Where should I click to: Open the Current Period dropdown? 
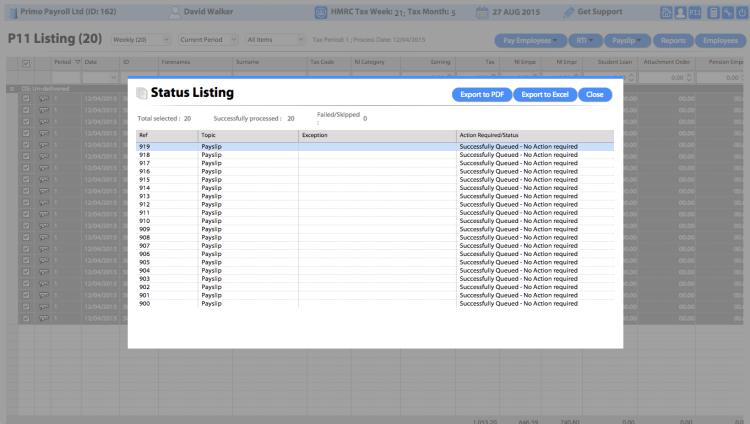[208, 40]
